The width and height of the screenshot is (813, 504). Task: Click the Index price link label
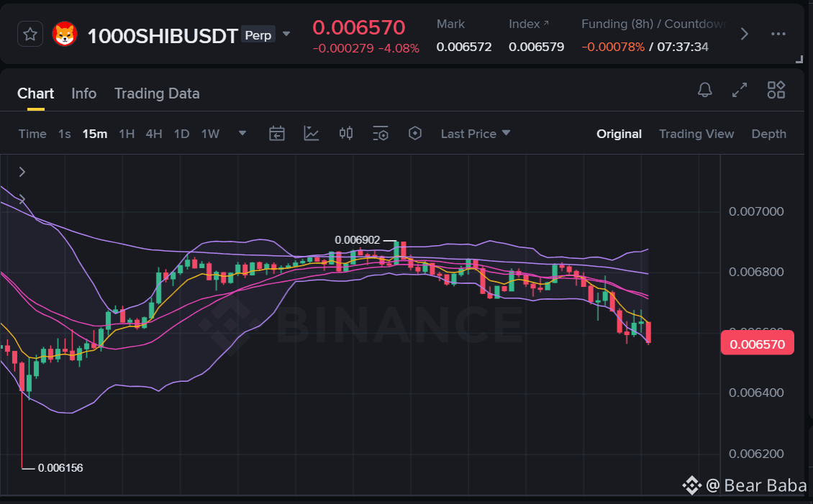click(x=528, y=24)
